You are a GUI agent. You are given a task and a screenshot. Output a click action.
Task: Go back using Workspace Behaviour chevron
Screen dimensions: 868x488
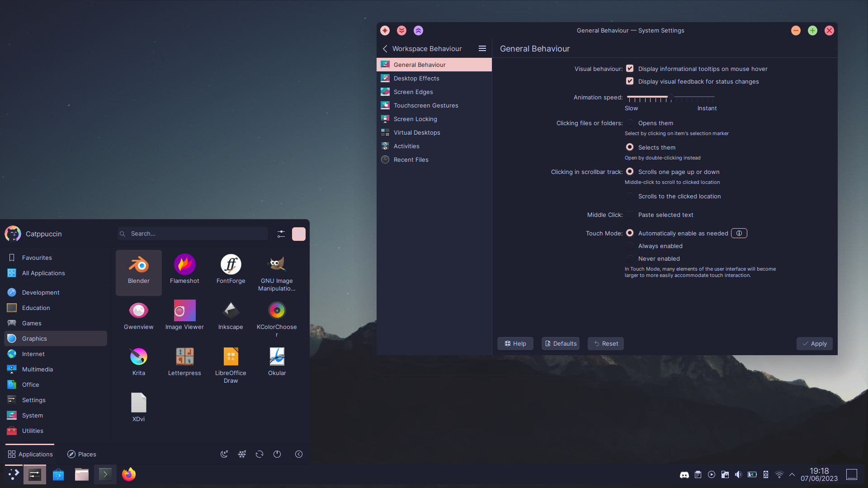pos(385,49)
